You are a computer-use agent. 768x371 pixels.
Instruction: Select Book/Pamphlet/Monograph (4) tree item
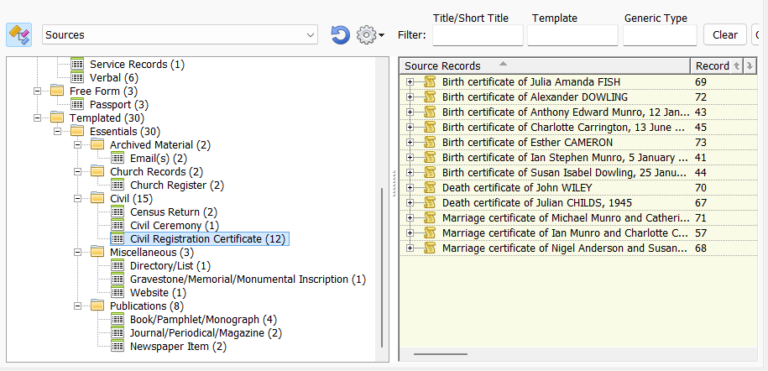tap(204, 320)
